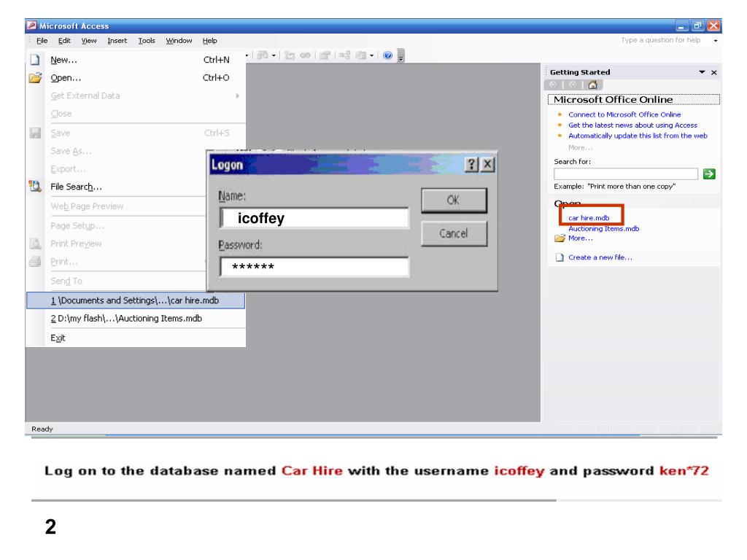Click the blue Help question mark toolbar icon
This screenshot has height=560, width=747.
coord(388,55)
